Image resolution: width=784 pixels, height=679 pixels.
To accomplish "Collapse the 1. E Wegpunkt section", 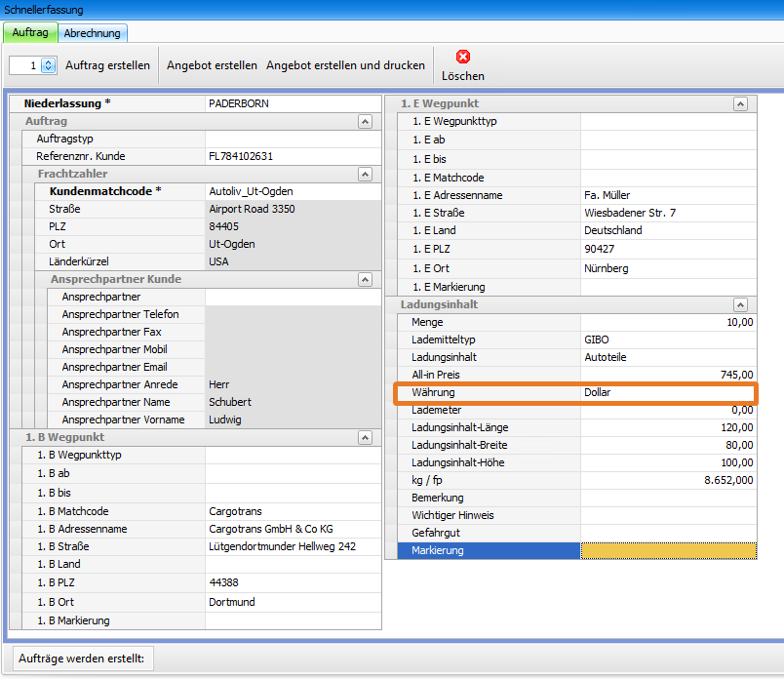I will (740, 103).
